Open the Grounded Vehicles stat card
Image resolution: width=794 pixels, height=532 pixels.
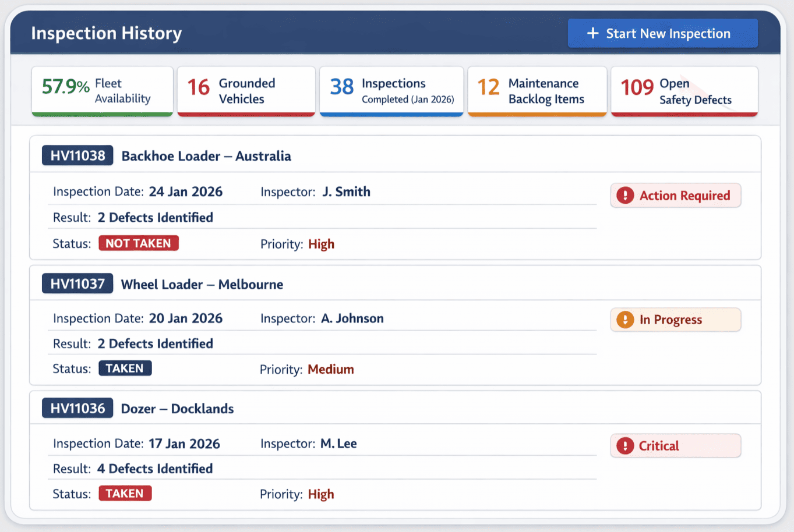(246, 91)
